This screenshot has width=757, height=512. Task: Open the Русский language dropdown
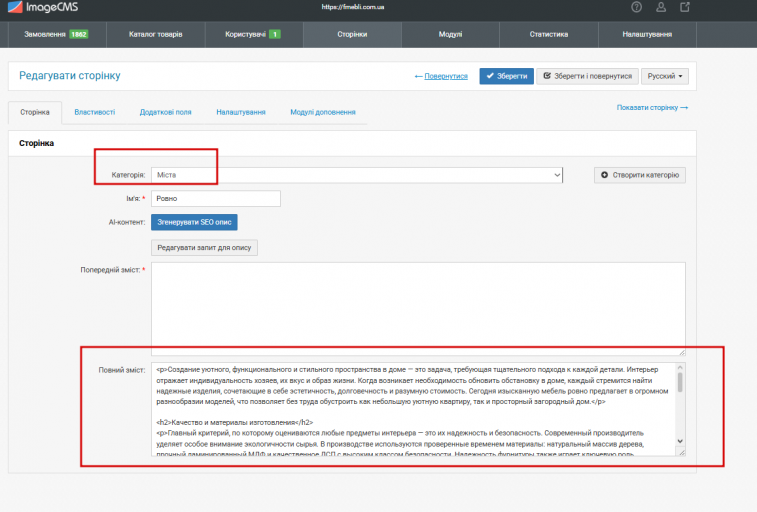pyautogui.click(x=665, y=76)
